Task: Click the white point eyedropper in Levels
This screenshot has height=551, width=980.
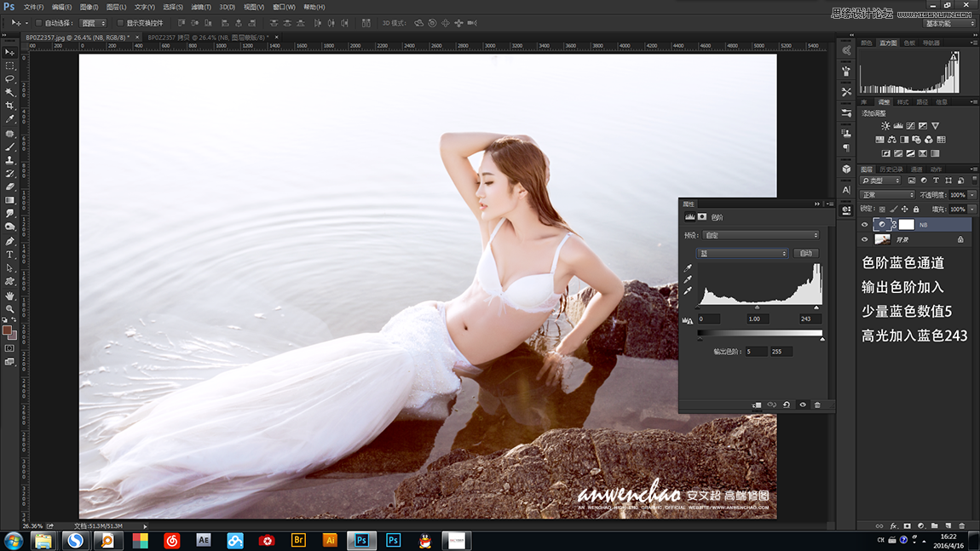Action: pos(688,290)
